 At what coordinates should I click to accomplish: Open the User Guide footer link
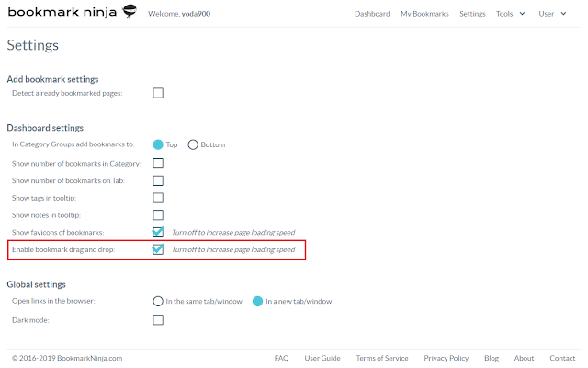pyautogui.click(x=322, y=358)
